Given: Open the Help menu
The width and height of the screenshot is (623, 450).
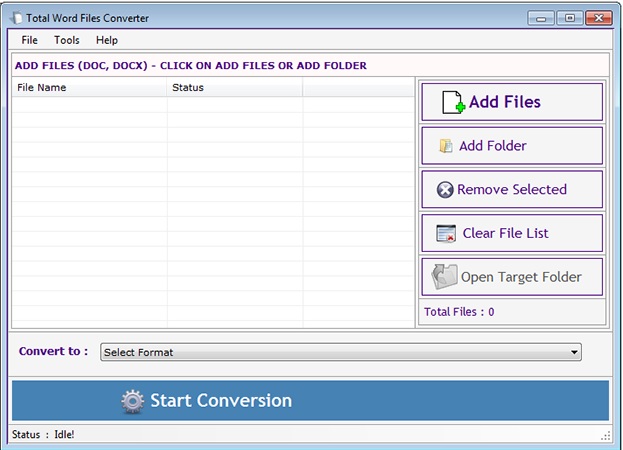Looking at the screenshot, I should [107, 40].
